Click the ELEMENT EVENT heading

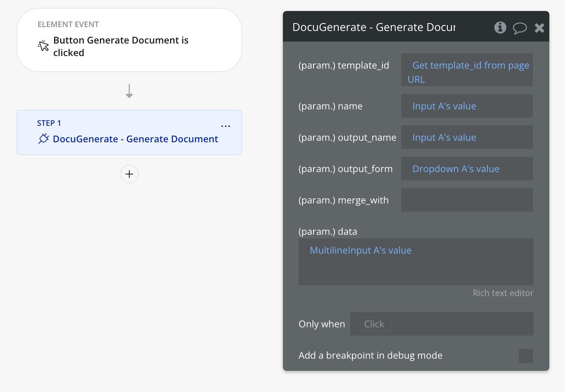pos(68,24)
